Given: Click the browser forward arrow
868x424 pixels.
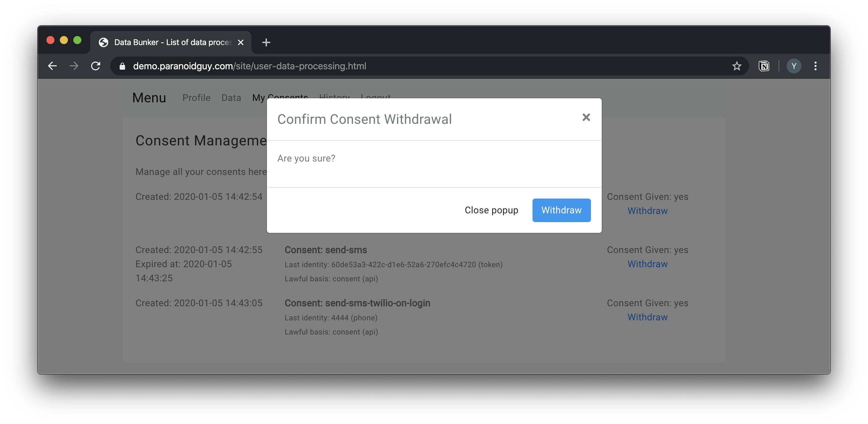Looking at the screenshot, I should (74, 66).
